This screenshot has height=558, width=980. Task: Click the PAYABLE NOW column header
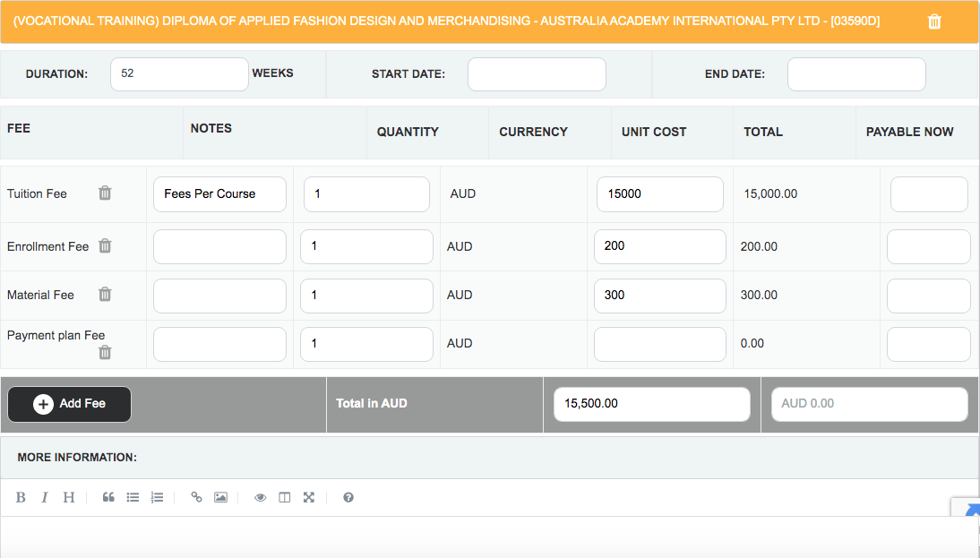910,132
